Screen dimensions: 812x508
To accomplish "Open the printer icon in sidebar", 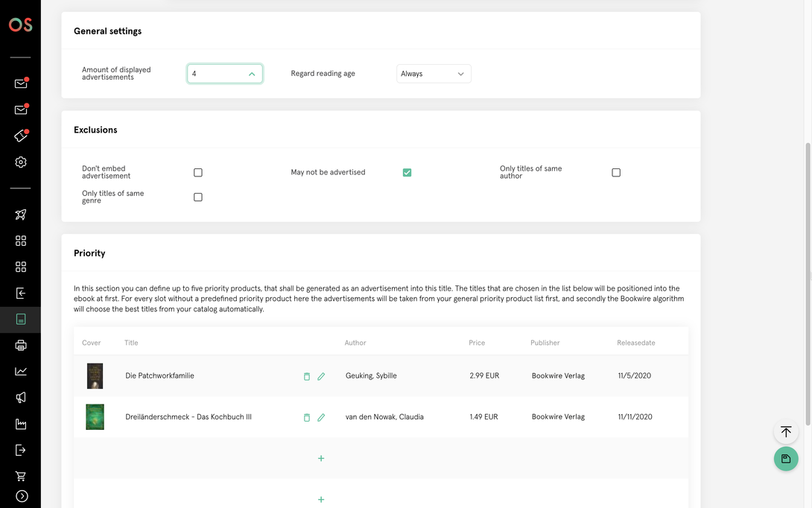I will pyautogui.click(x=21, y=346).
